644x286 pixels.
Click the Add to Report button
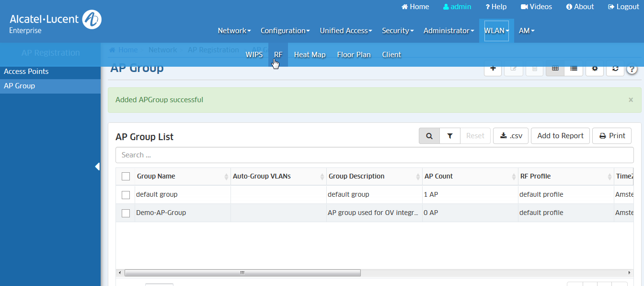pos(560,136)
